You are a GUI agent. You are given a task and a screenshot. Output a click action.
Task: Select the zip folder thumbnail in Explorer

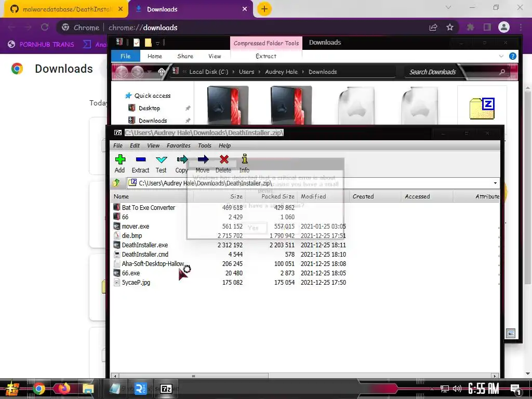pyautogui.click(x=482, y=108)
